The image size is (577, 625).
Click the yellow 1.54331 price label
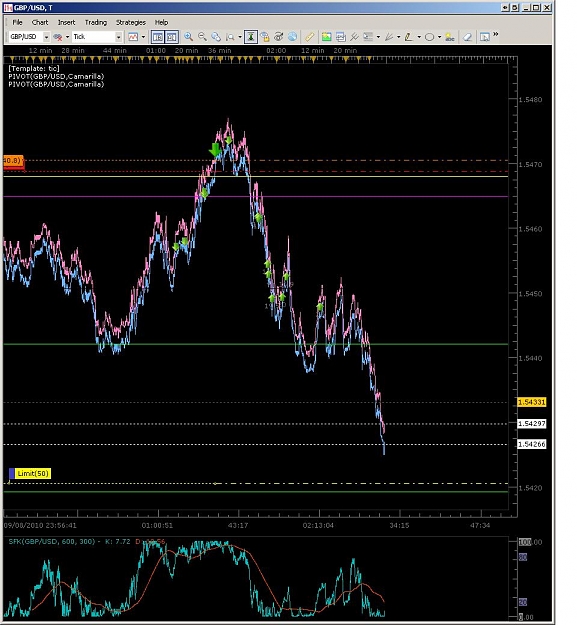[x=532, y=402]
